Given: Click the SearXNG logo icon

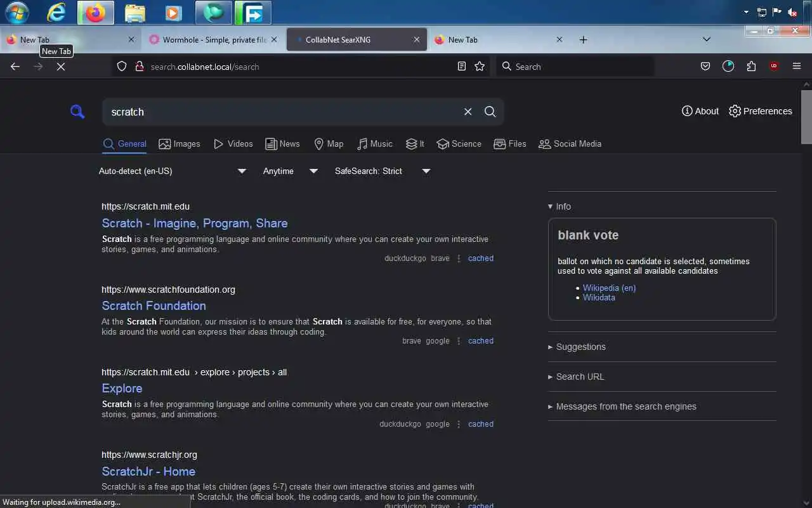Looking at the screenshot, I should pos(77,112).
